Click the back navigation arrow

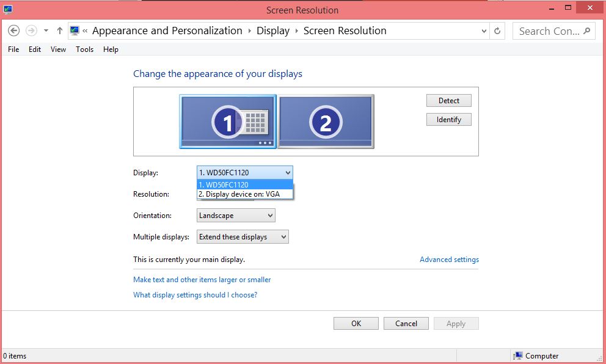coord(13,30)
